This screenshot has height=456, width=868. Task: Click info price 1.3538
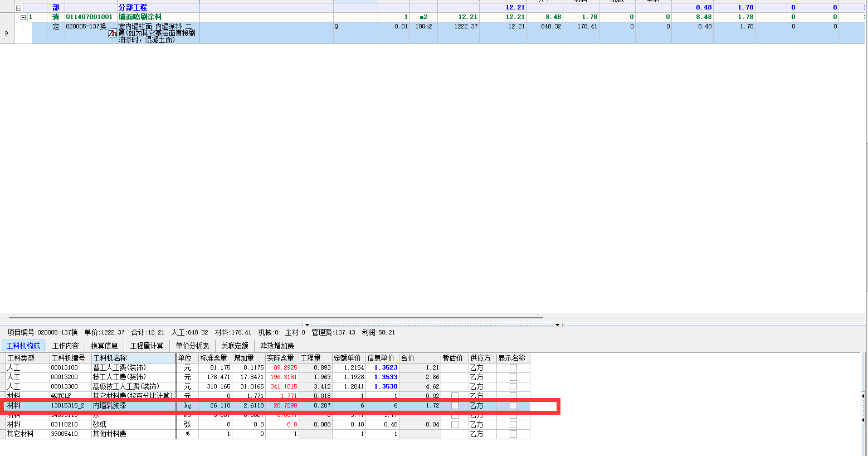[386, 387]
